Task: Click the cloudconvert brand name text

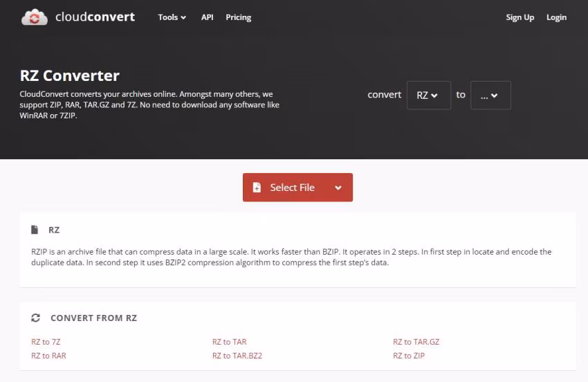Action: coord(95,17)
